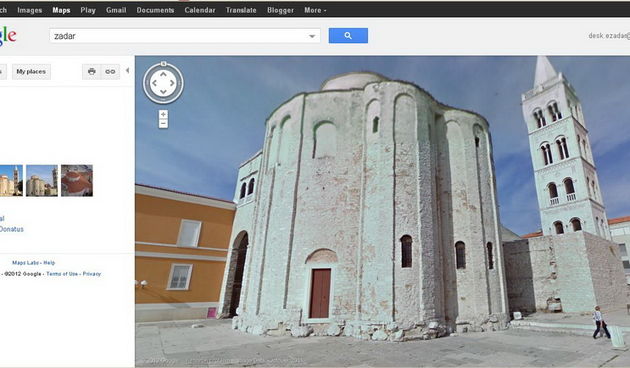Open Maps in top bar

coord(61,10)
